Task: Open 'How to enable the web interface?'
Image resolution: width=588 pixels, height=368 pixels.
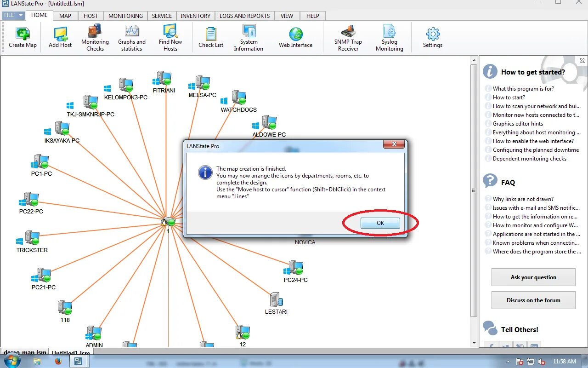Action: [x=533, y=141]
